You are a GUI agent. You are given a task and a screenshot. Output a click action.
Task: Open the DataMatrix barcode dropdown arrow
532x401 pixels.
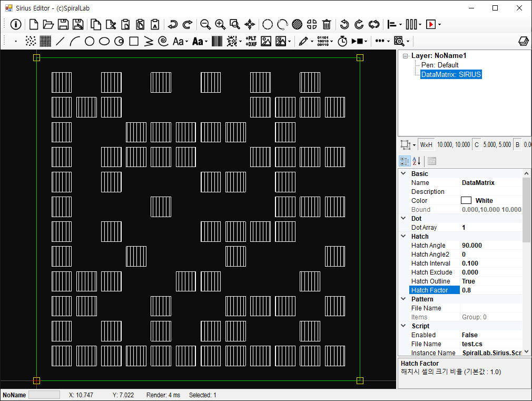click(x=241, y=42)
